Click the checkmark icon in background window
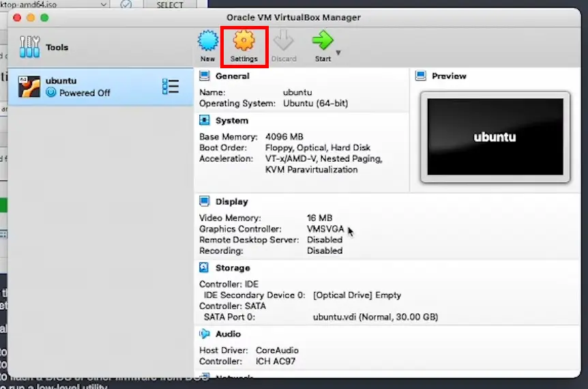The height and width of the screenshot is (389, 588). click(x=126, y=5)
